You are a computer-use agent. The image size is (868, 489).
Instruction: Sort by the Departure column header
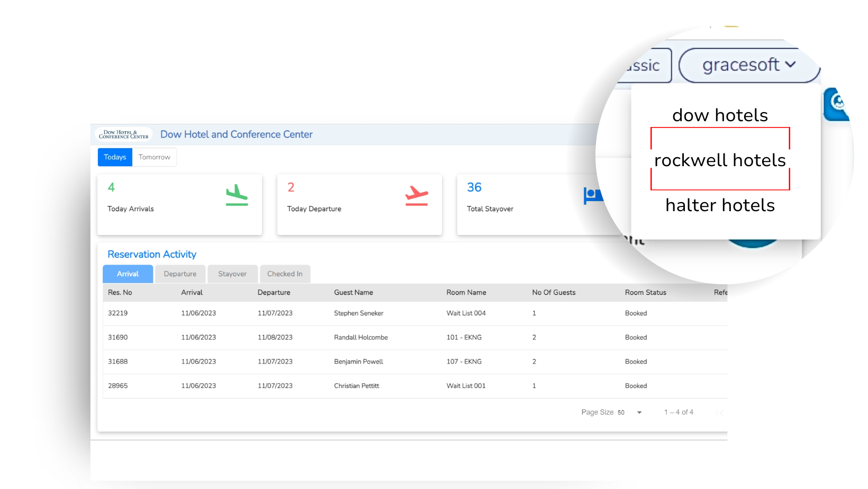click(274, 292)
